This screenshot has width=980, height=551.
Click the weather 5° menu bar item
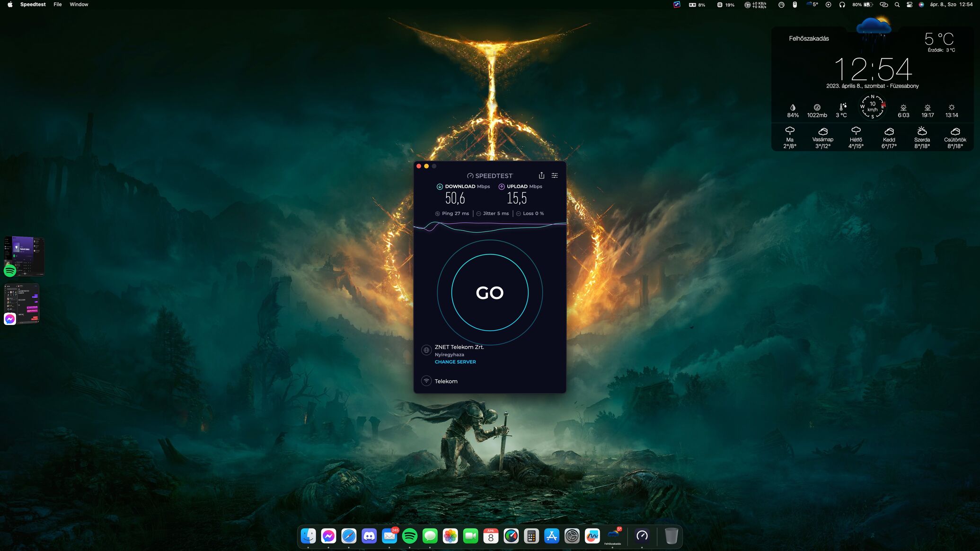[812, 5]
